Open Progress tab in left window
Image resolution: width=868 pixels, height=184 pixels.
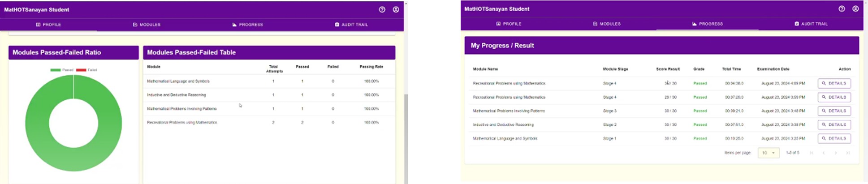pos(247,25)
